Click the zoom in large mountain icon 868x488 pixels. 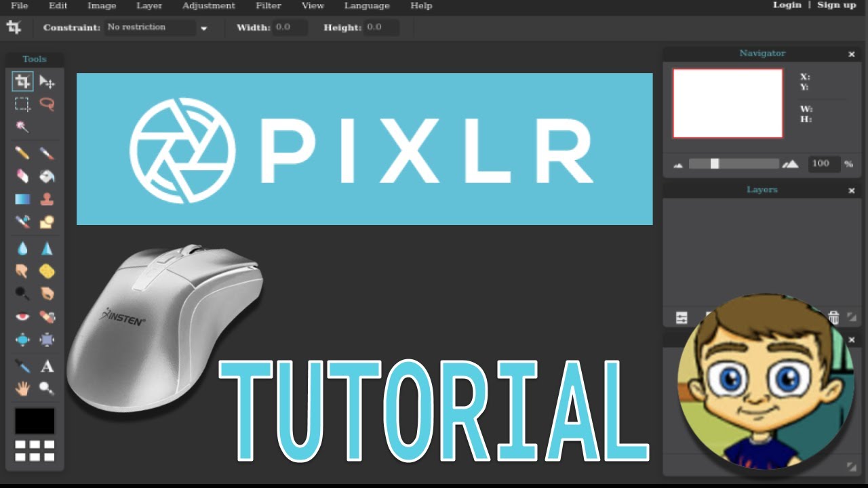tap(790, 164)
